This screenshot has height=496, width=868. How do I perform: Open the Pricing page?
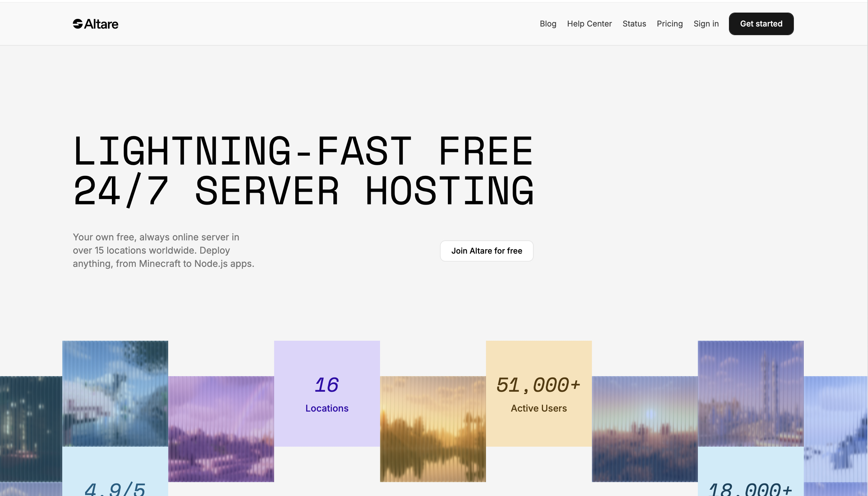click(669, 24)
